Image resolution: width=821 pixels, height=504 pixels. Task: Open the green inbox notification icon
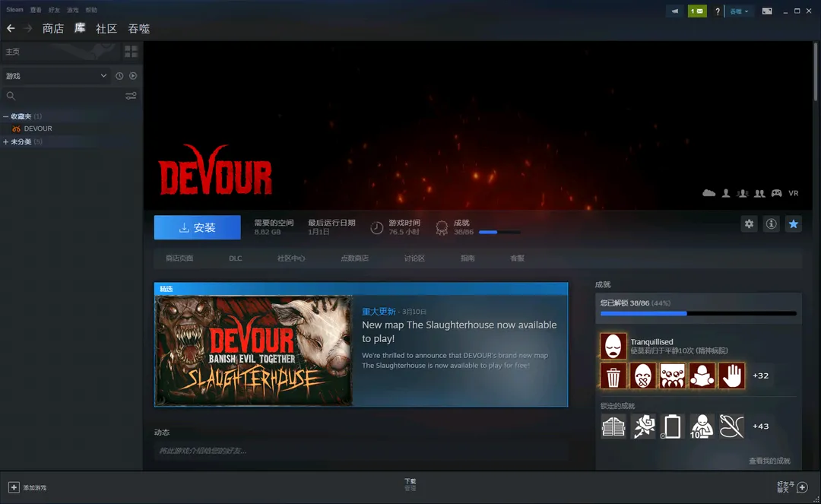tap(697, 11)
